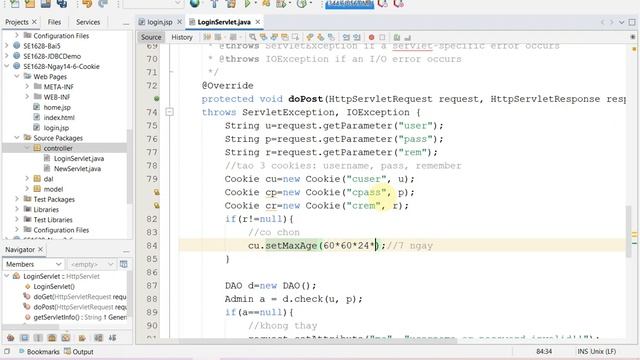Collapse the Web Pages folder
Screen dimensions: 640x360
(x=17, y=76)
